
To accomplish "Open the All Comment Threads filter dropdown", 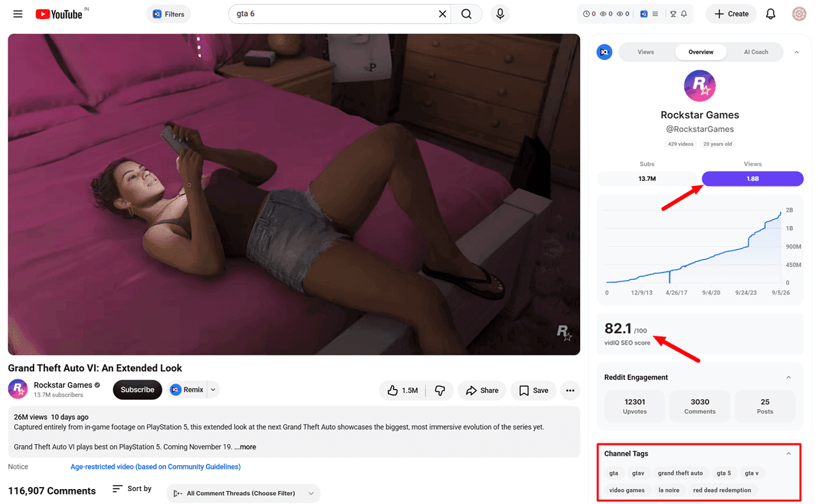I will tap(243, 493).
